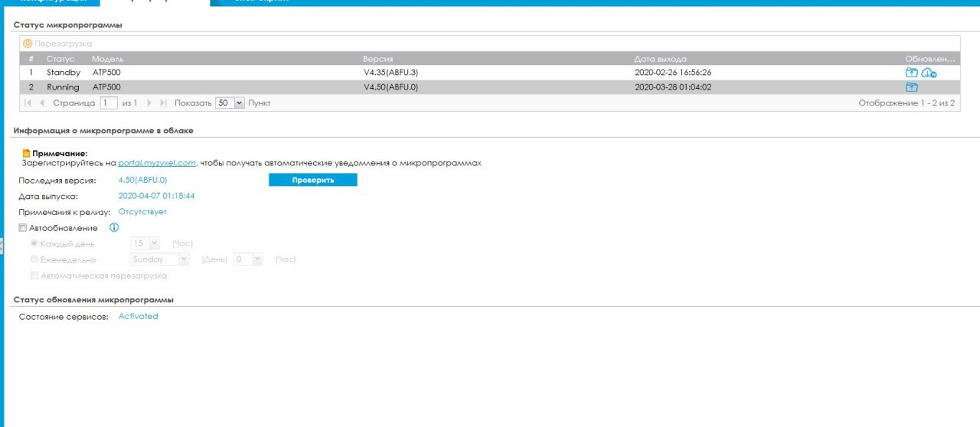Click release notes value Отсутствует
Viewport: 980px width, 427px height.
142,212
